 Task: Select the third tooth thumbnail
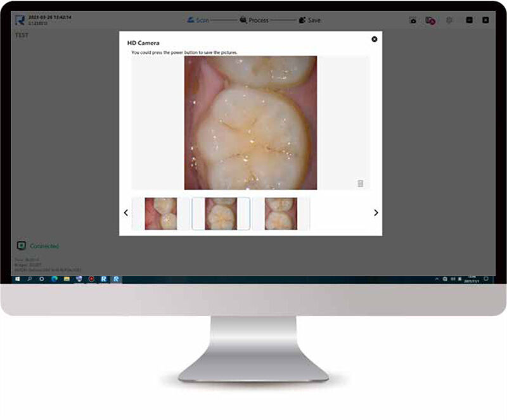tap(281, 213)
